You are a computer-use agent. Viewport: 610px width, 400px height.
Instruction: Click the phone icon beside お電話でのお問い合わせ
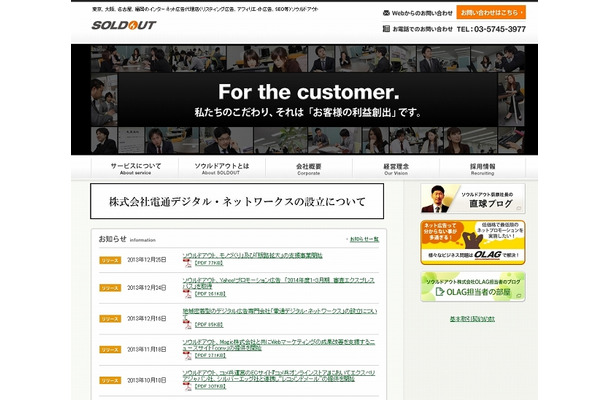pyautogui.click(x=386, y=28)
